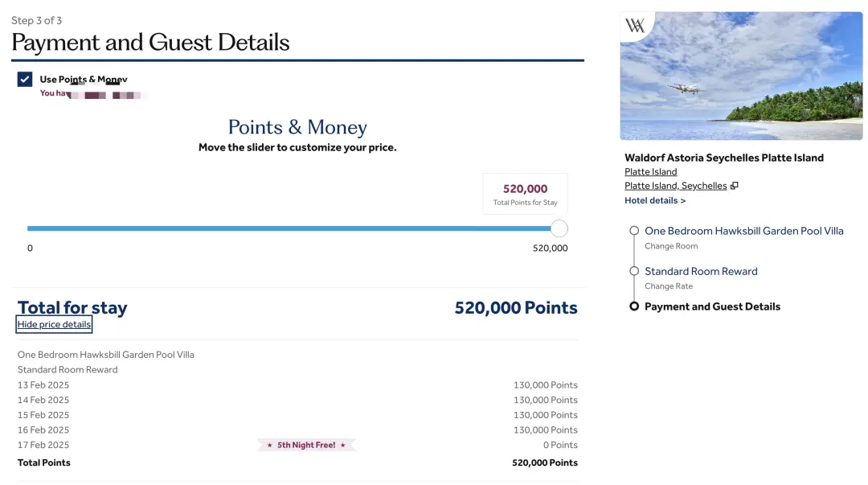Select the Payment and Guest Details step
The image size is (868, 485).
tap(712, 306)
